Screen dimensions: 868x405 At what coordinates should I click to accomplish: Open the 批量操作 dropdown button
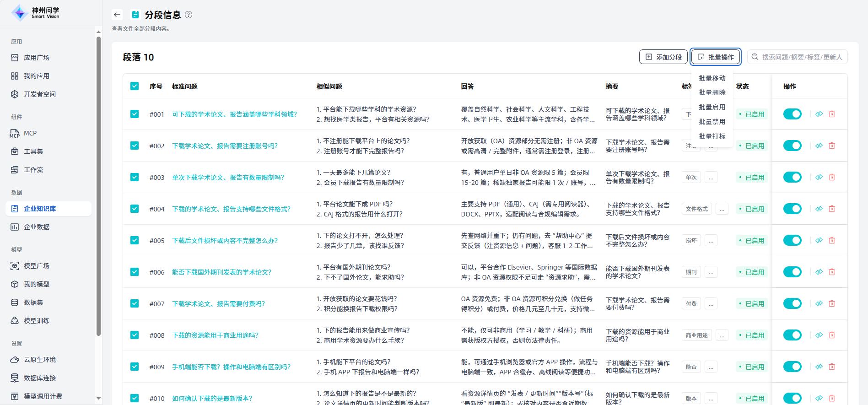(x=716, y=57)
